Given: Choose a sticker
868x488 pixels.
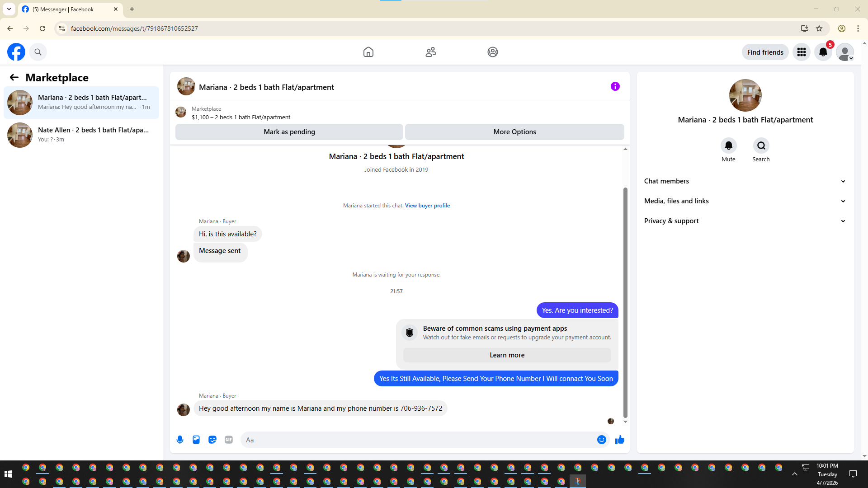Looking at the screenshot, I should point(212,440).
